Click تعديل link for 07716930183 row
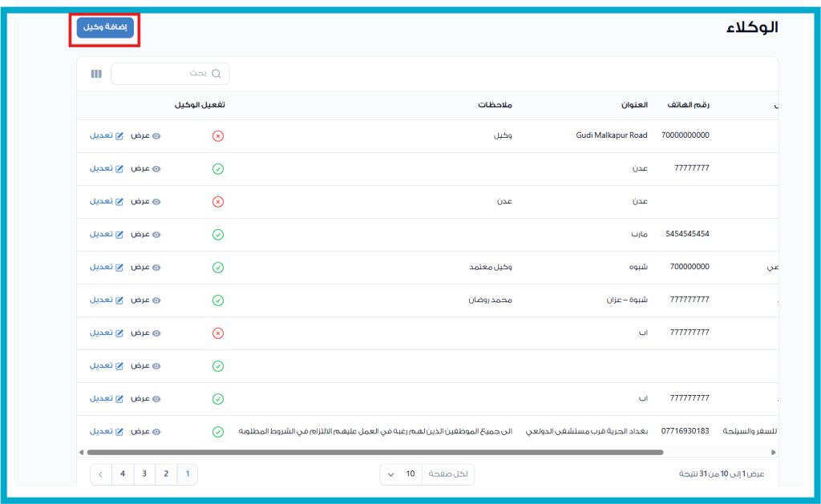Screen dimensions: 821x504 [x=100, y=431]
